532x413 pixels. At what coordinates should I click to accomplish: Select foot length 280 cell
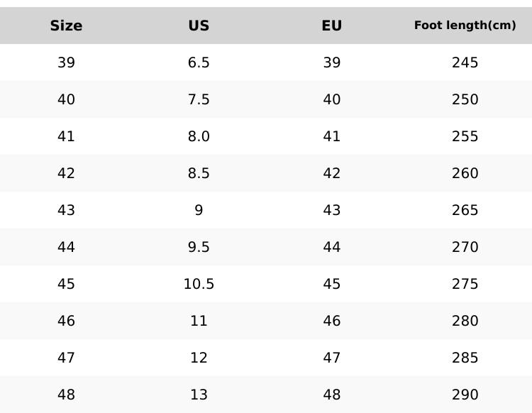[465, 321]
